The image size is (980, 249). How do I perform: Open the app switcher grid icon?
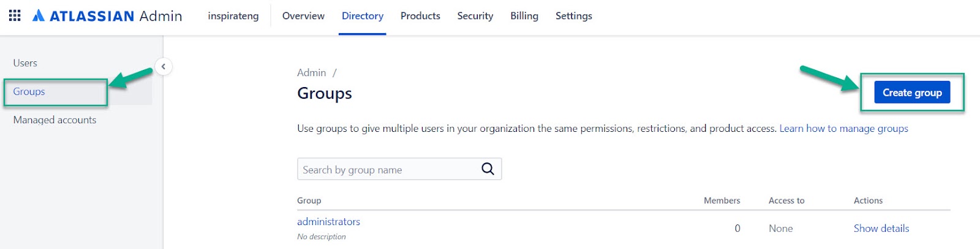(x=15, y=15)
